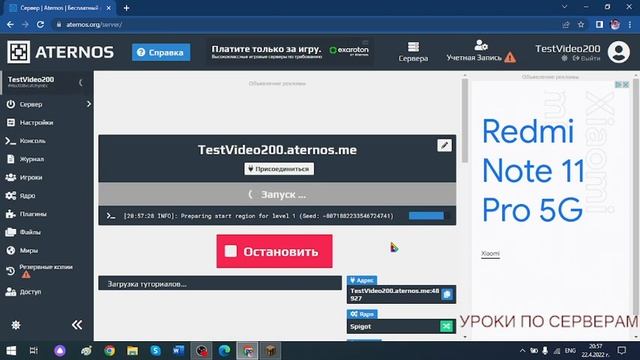Click the browser back arrow

10,24
